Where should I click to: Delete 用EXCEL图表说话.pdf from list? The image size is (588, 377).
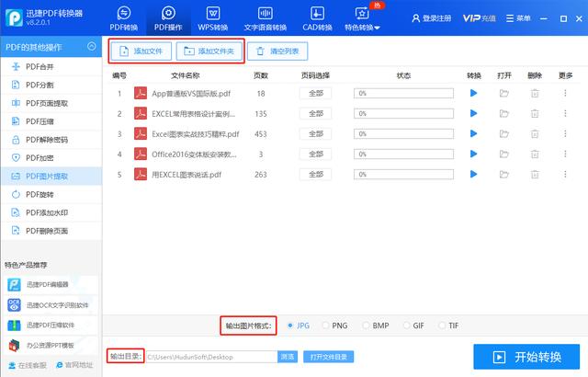coord(535,174)
